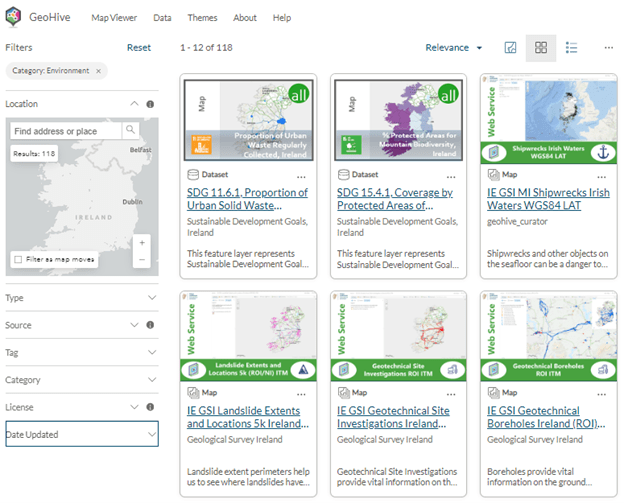Click Map type icon on Landslide Extents card

coord(193,393)
